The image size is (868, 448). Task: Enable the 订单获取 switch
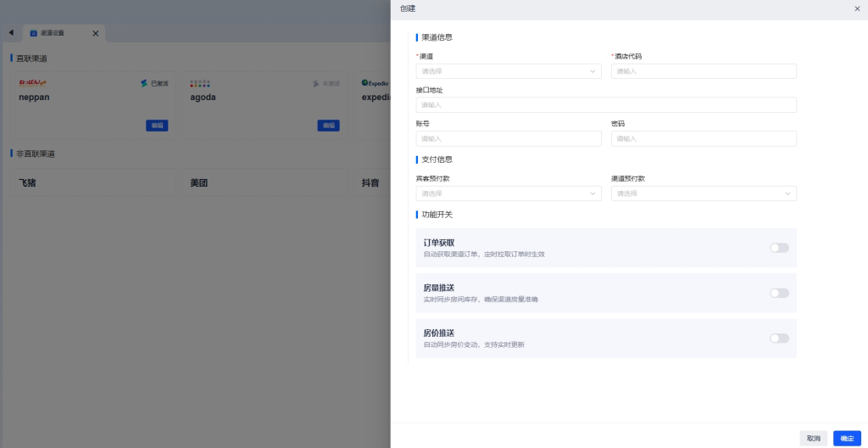point(779,248)
